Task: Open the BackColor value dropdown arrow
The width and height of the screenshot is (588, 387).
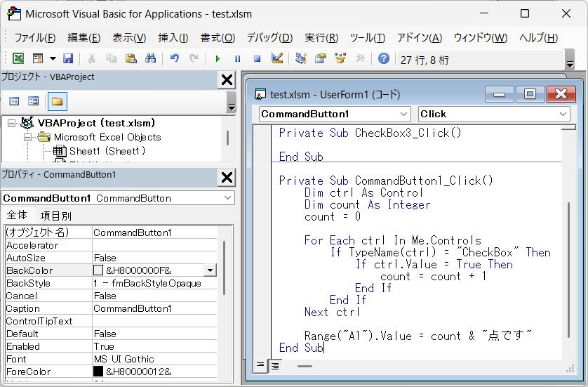Action: 210,270
